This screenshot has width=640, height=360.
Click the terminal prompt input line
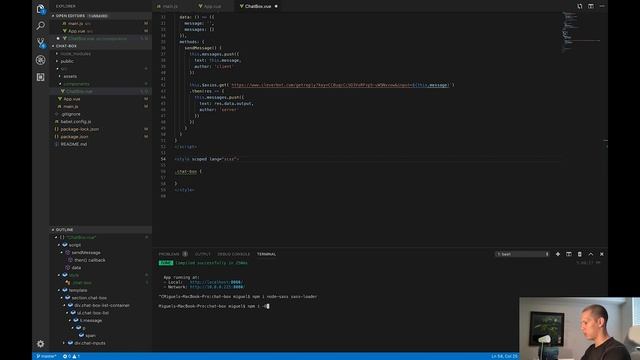pos(214,306)
